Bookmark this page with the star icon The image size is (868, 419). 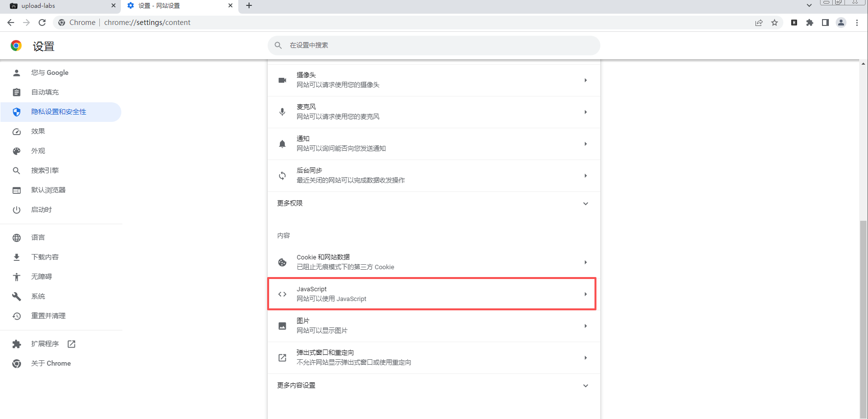pos(775,23)
